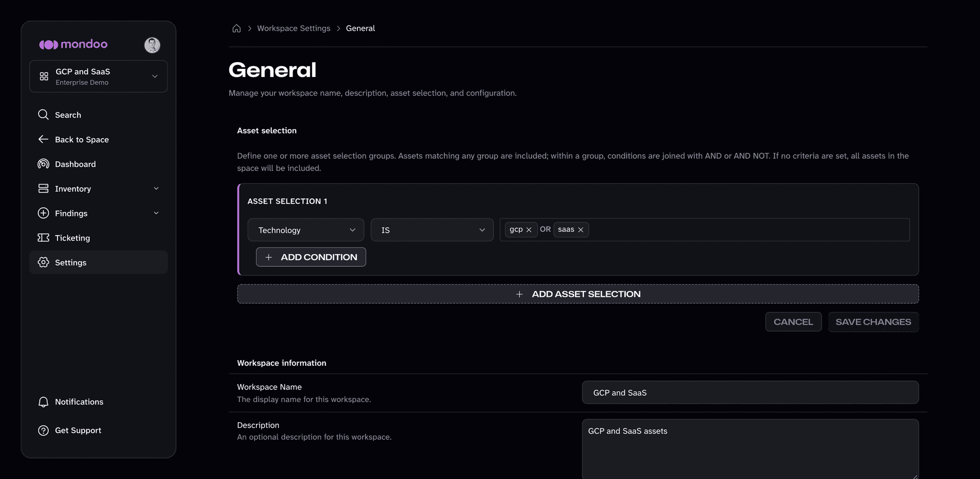980x479 pixels.
Task: Click the Cancel button
Action: pos(793,322)
